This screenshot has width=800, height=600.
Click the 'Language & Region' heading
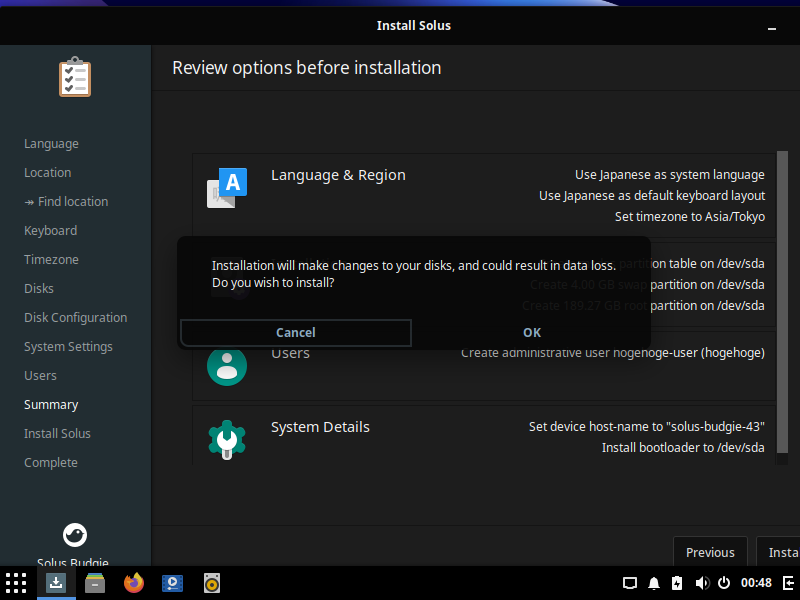coord(338,175)
